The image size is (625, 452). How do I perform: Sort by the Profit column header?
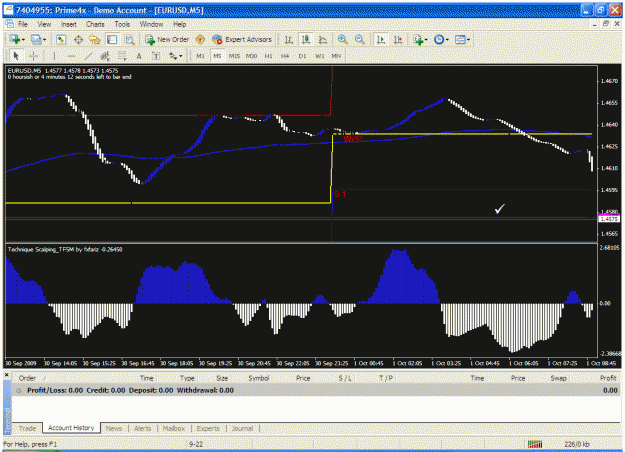click(x=608, y=378)
